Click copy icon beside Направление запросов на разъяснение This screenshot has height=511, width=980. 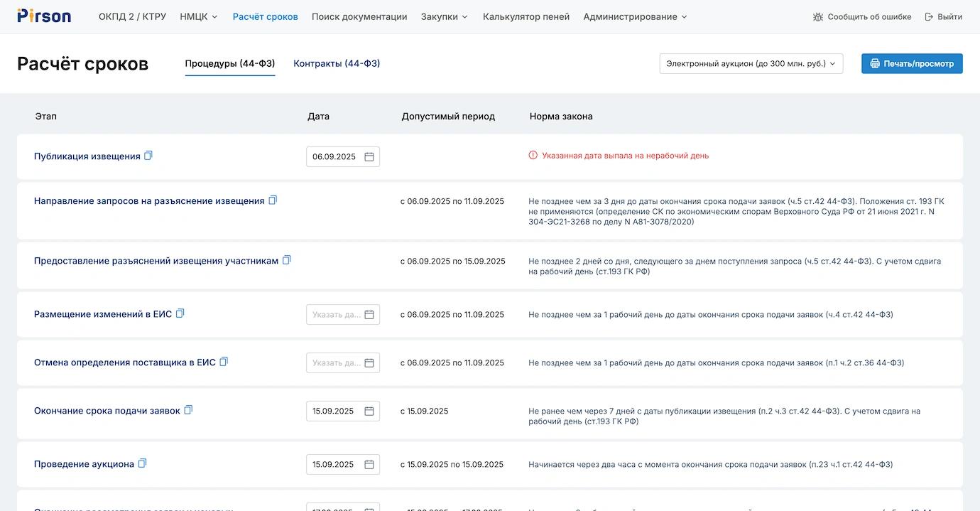click(x=273, y=200)
